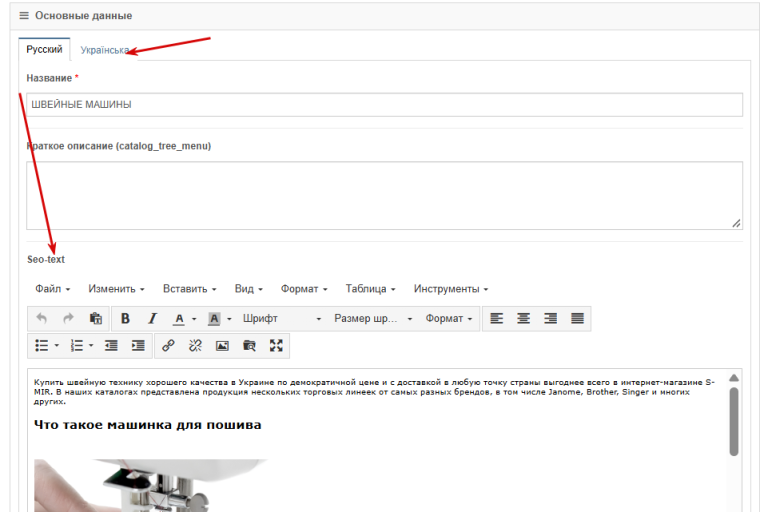The image size is (760, 512).
Task: Open the Формат toolbar dropdown
Action: [448, 319]
